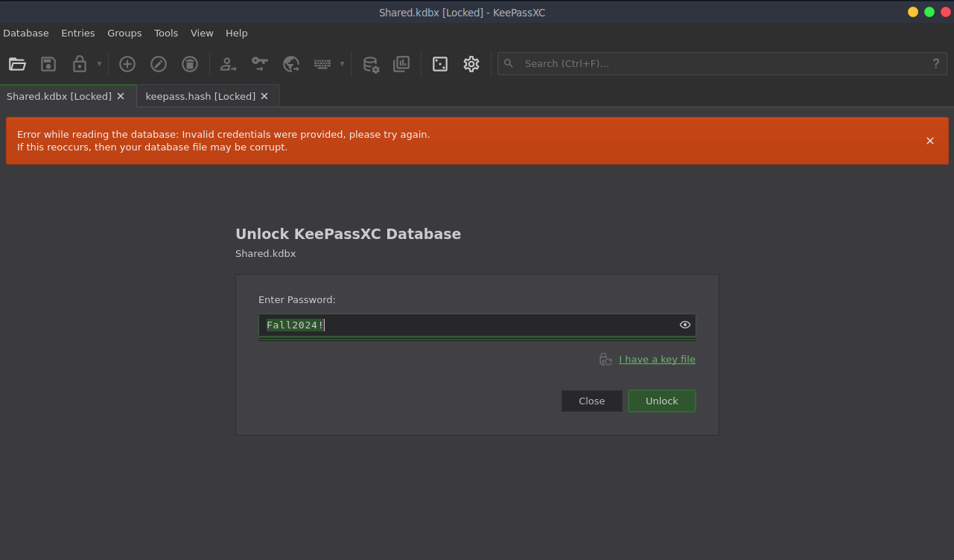954x560 pixels.
Task: Open the Database reports toolbar icon
Action: pos(401,64)
